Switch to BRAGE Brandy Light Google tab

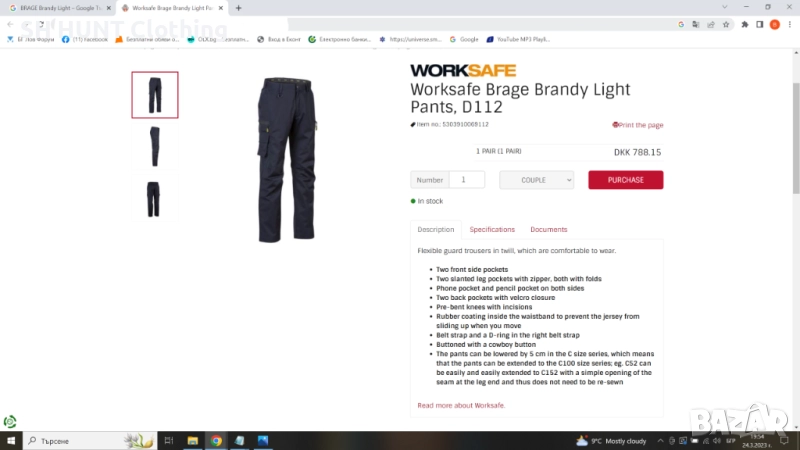click(59, 8)
